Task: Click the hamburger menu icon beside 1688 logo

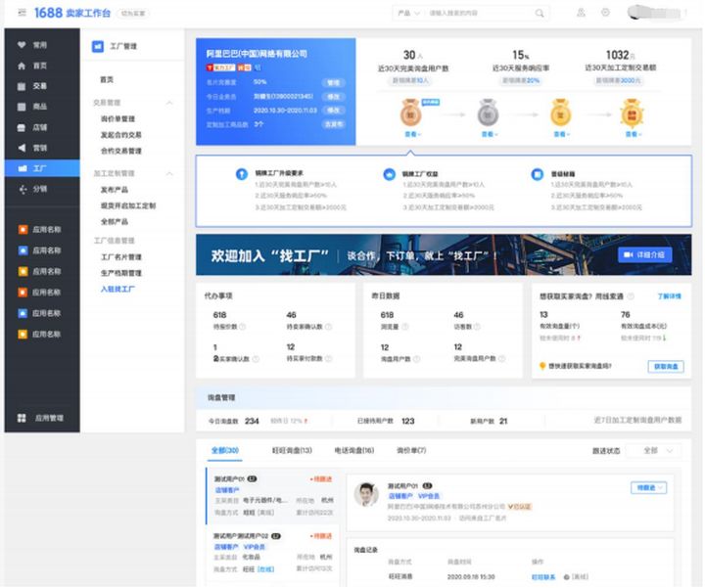Action: coord(22,13)
